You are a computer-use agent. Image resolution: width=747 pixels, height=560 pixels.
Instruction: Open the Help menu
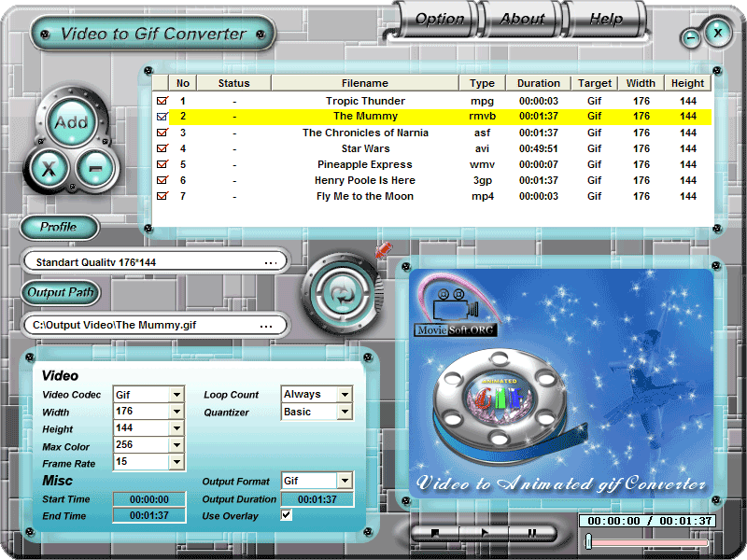click(606, 19)
